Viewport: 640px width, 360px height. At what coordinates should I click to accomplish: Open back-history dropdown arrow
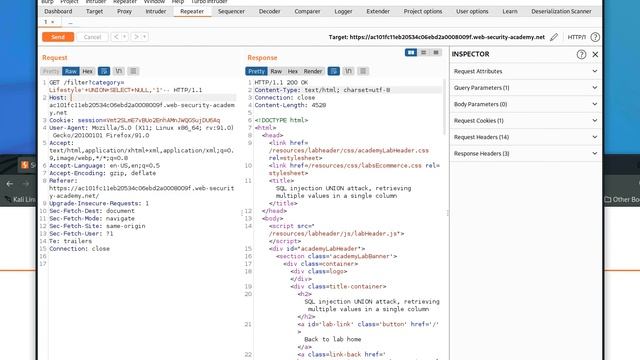124,37
